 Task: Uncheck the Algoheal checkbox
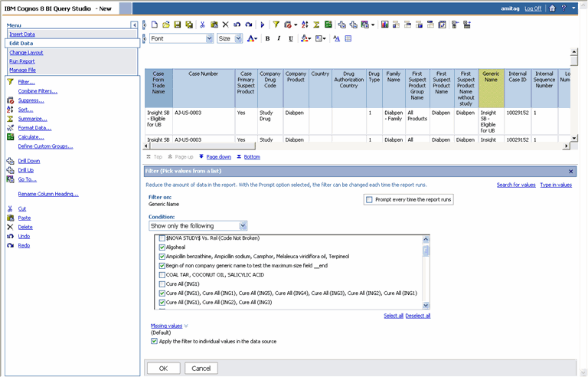tap(162, 248)
